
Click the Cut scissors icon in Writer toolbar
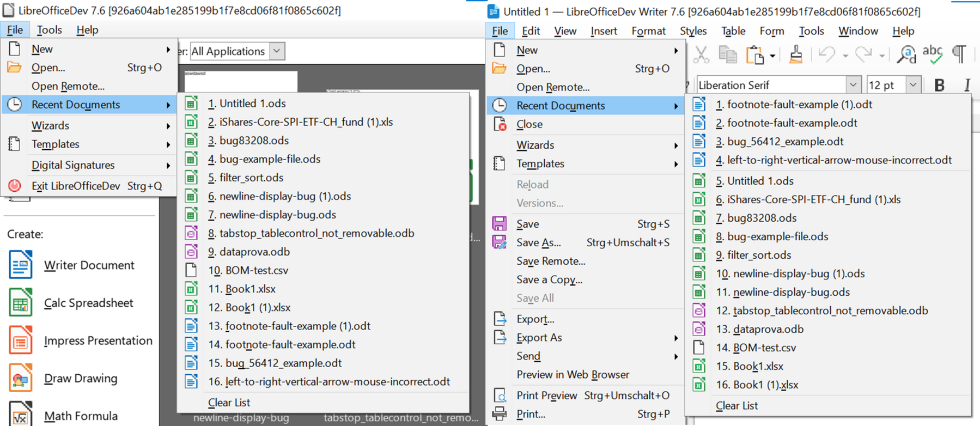coord(701,54)
